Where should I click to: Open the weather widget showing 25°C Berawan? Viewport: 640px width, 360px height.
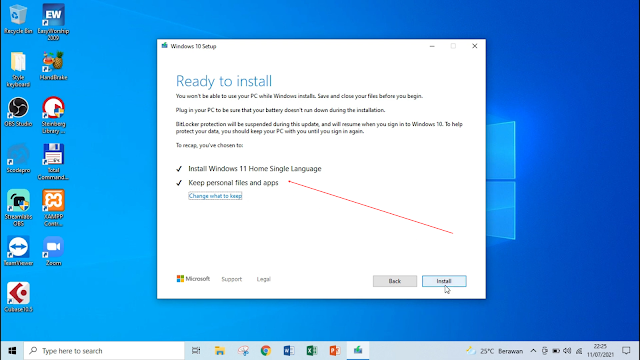coord(495,351)
